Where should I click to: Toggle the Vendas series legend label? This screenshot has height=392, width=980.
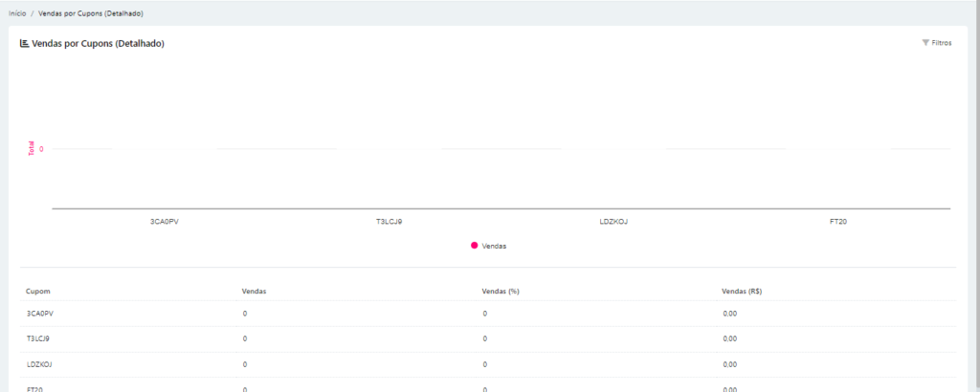coord(494,246)
